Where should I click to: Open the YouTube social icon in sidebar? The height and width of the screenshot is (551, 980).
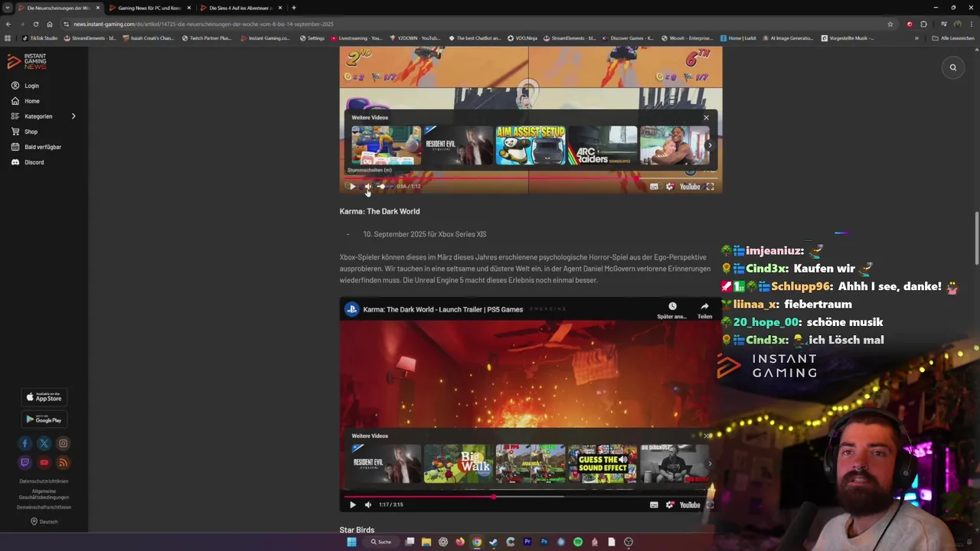44,462
